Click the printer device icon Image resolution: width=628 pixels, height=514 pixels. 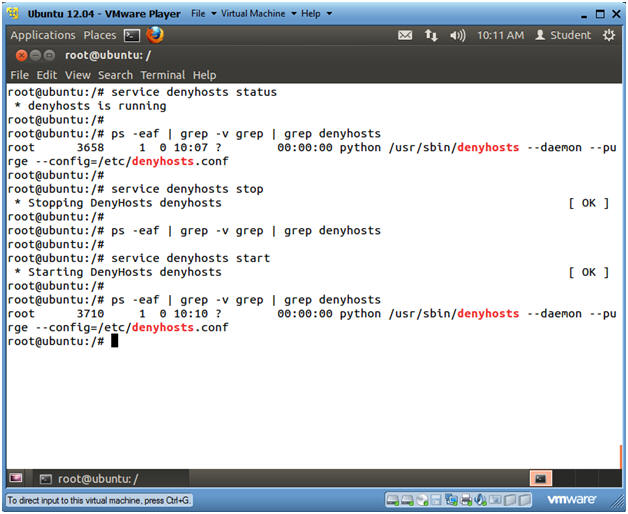click(466, 500)
